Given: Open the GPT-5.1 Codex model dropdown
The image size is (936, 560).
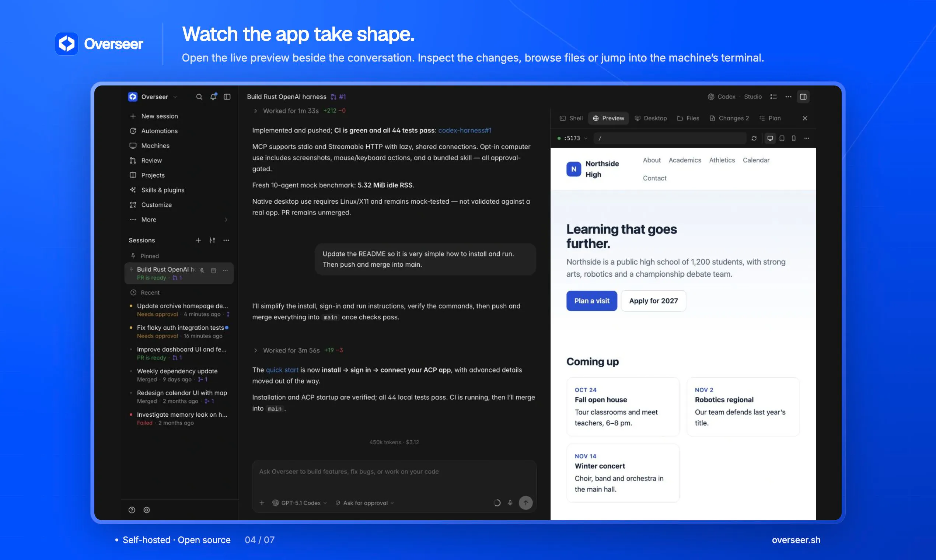Looking at the screenshot, I should [300, 503].
